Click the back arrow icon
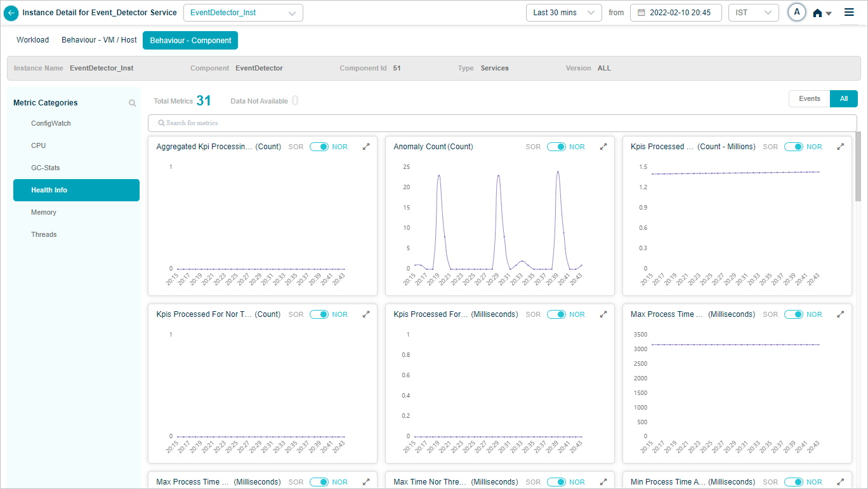Image resolution: width=868 pixels, height=489 pixels. pos(11,13)
